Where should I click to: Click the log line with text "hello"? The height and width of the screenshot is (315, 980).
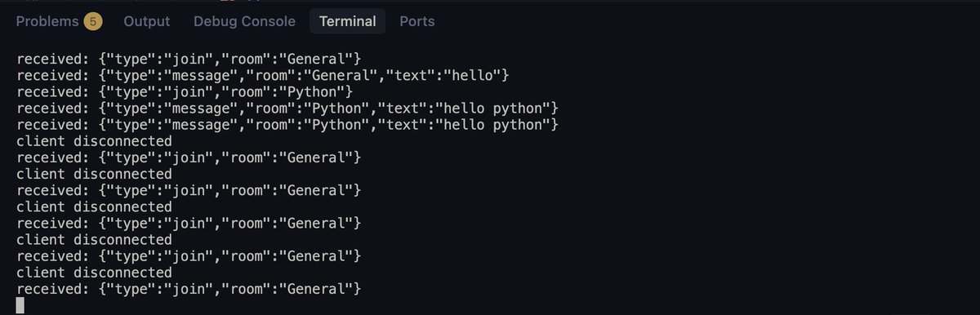pyautogui.click(x=263, y=75)
